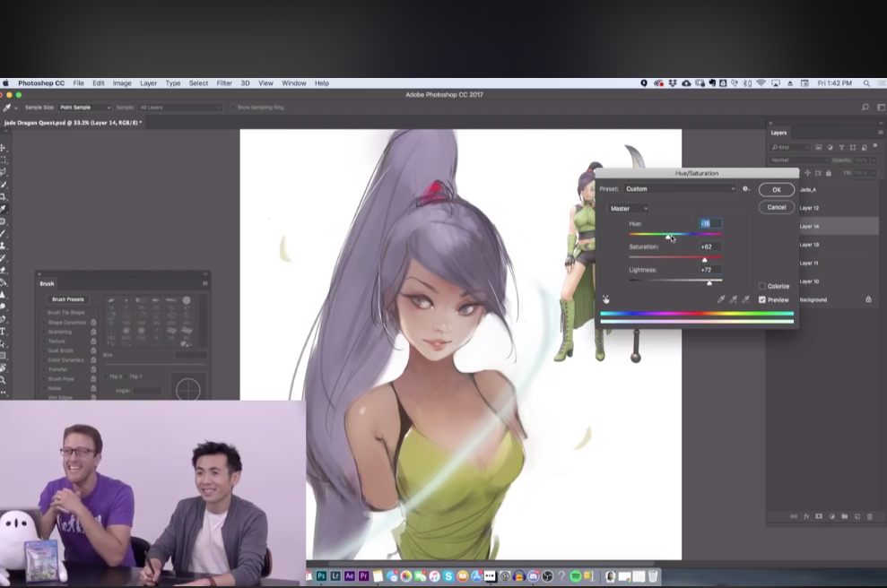Click the Lock all padlock icon
This screenshot has width=887, height=588.
tap(829, 173)
